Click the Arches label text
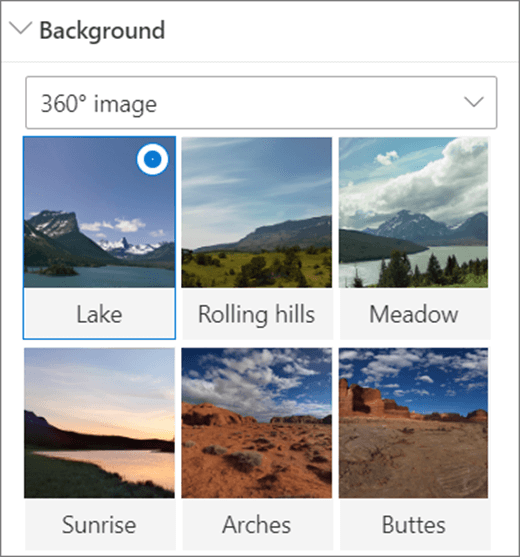Image resolution: width=520 pixels, height=557 pixels. [x=256, y=525]
